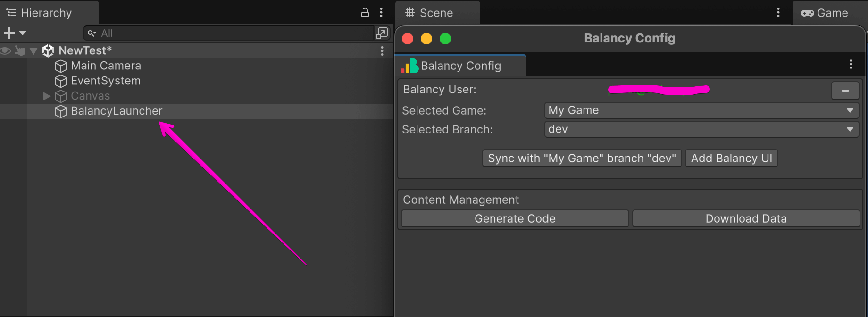Viewport: 868px width, 317px height.
Task: Maximize Balancy Config window with green button
Action: coord(445,39)
